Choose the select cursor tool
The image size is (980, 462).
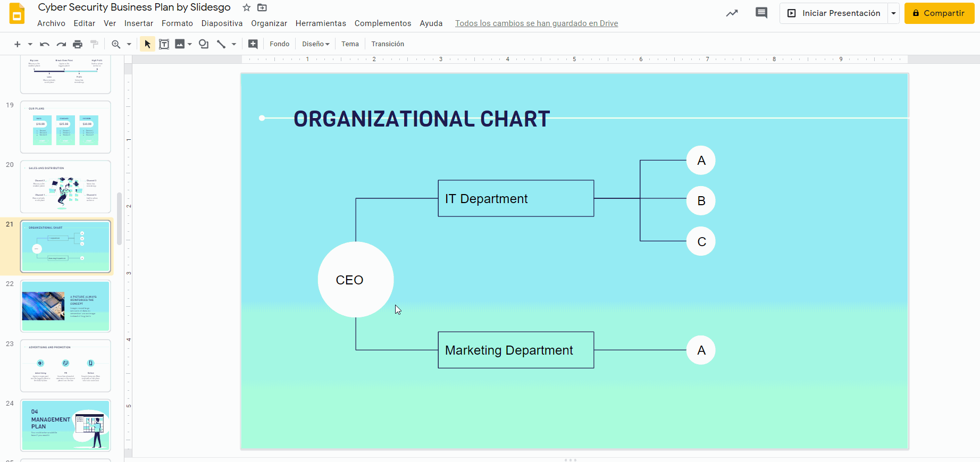tap(147, 44)
